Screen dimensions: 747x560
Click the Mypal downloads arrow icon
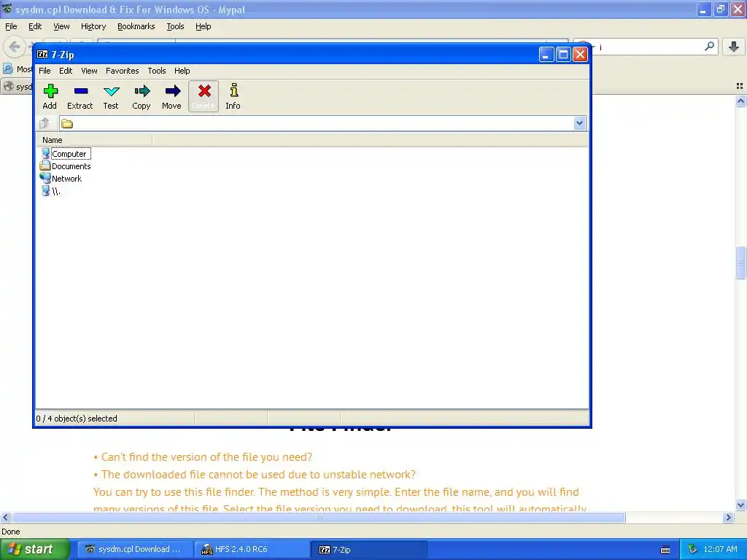pos(734,47)
